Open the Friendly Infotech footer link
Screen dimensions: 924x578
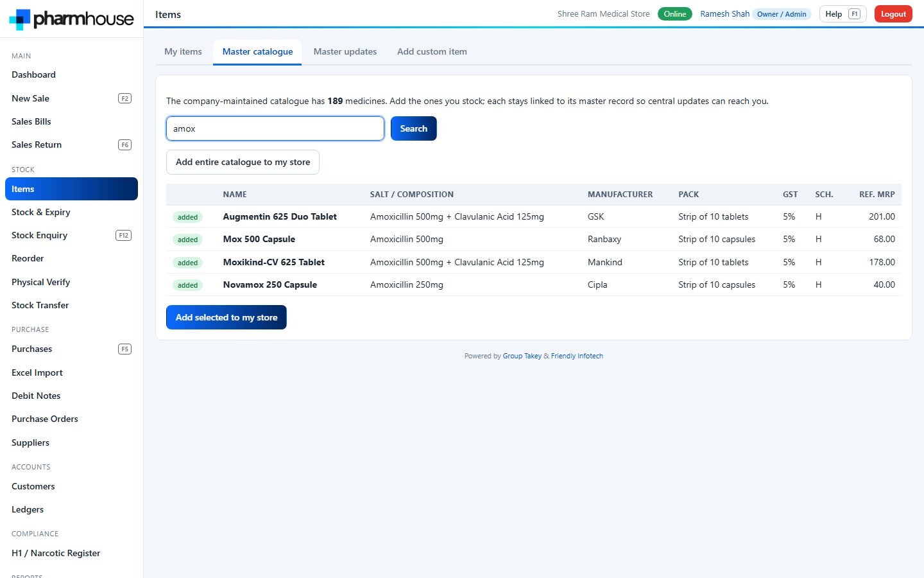click(577, 356)
